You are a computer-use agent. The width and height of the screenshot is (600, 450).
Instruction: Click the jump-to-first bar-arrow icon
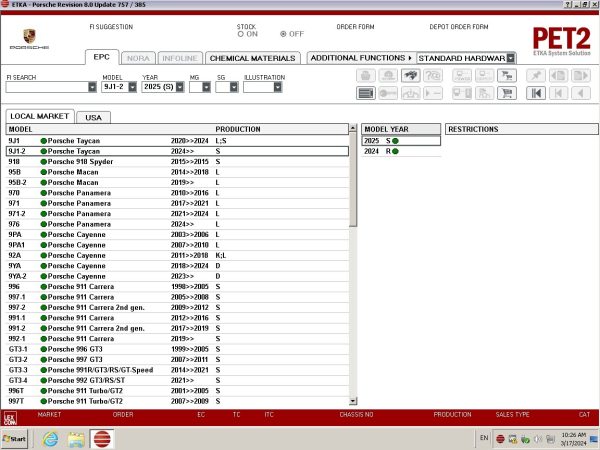536,93
